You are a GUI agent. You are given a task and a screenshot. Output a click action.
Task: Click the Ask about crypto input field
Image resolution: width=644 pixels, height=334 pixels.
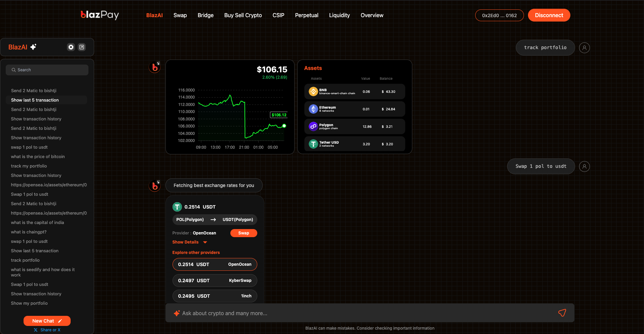[x=370, y=313]
